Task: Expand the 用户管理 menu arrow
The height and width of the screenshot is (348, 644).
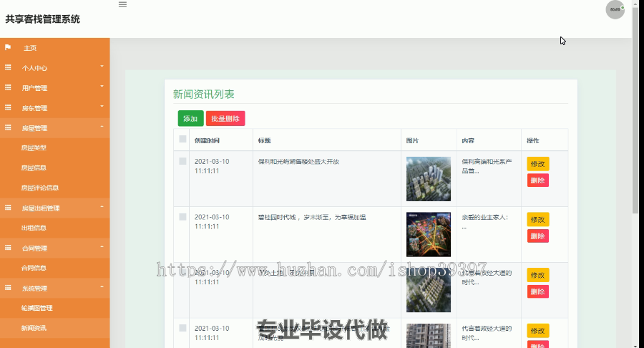Action: pos(102,86)
